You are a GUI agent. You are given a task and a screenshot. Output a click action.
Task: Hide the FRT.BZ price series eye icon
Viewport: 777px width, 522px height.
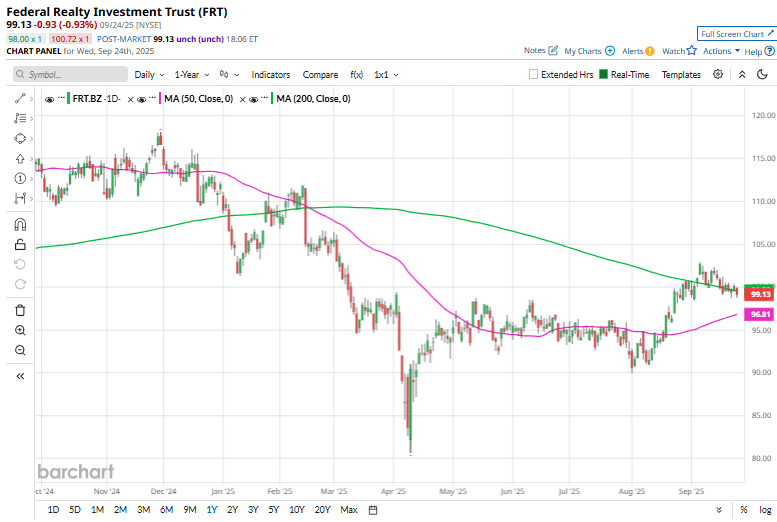tap(49, 100)
